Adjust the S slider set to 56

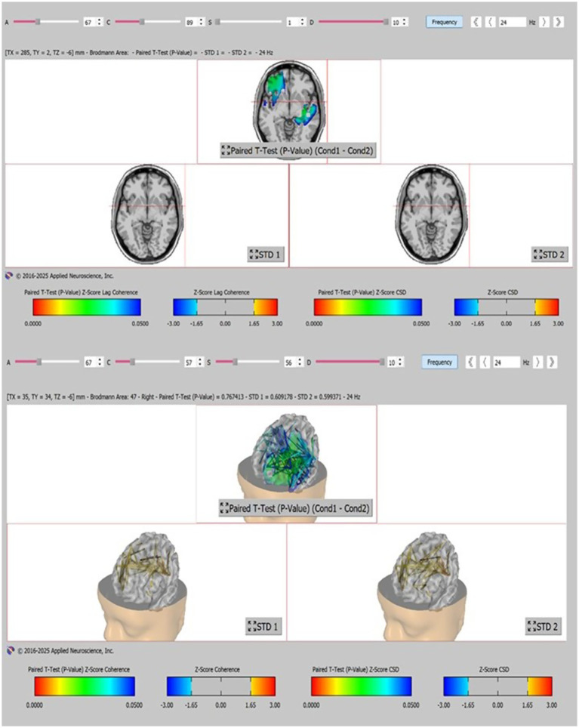[248, 362]
